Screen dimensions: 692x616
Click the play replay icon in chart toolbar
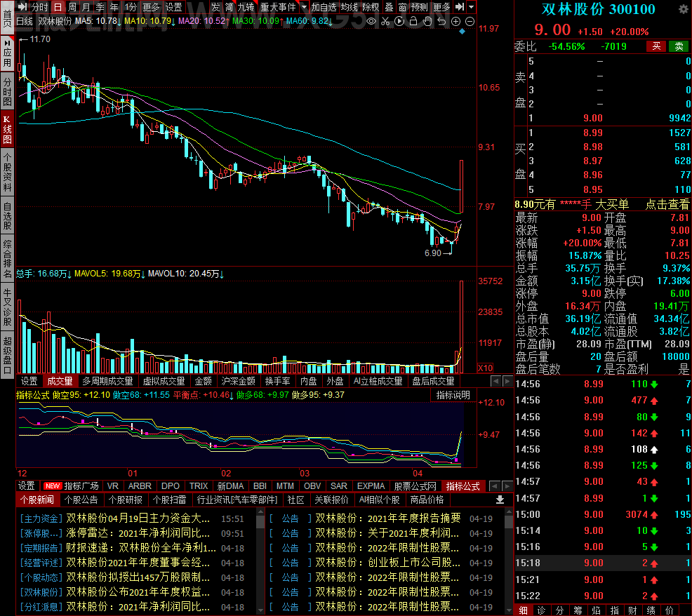point(399,21)
